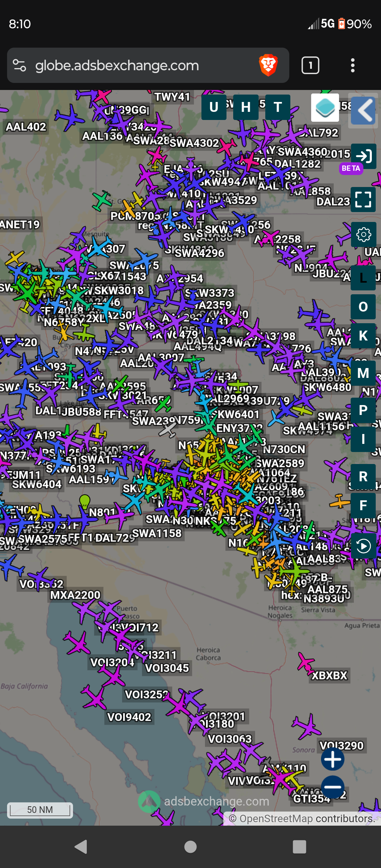The image size is (381, 868).
Task: Select flight label SKW6404
Action: point(37,484)
